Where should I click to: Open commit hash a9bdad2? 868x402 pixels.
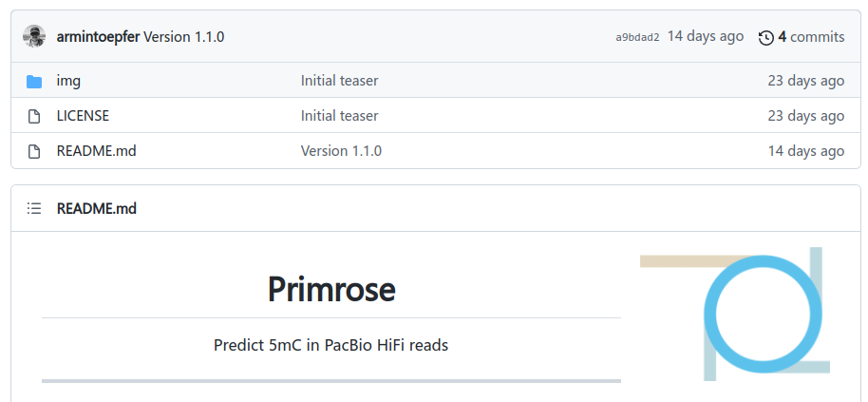pos(637,37)
